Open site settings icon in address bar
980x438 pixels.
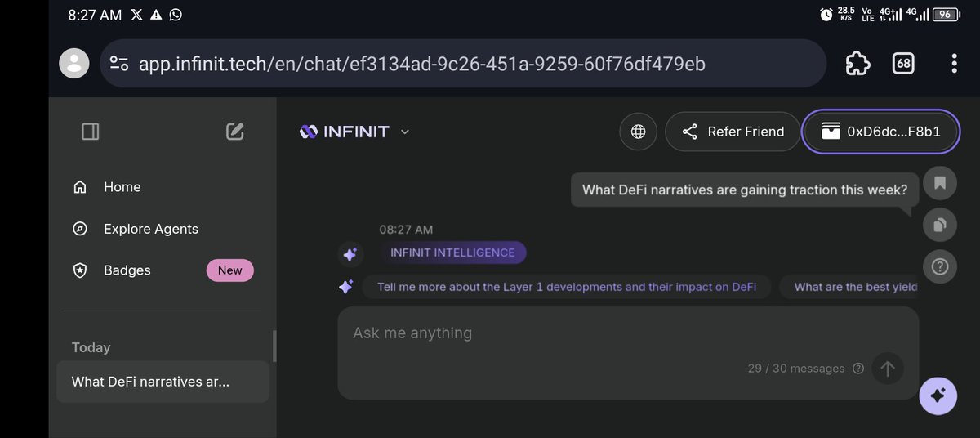click(119, 64)
